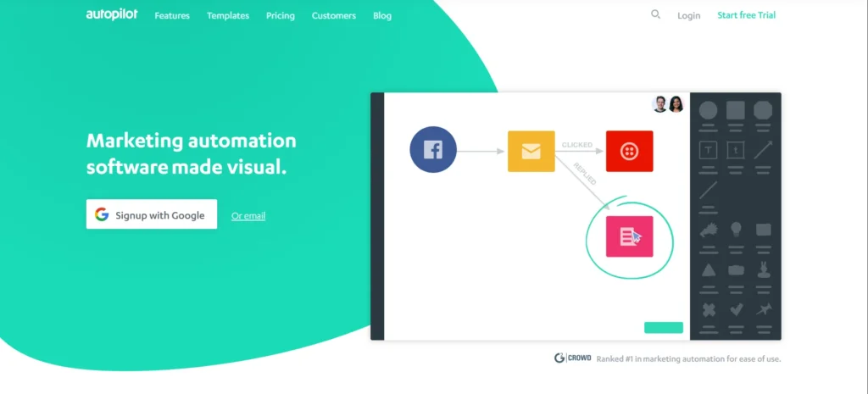Pick the circle shape in the palette
This screenshot has width=868, height=394.
coord(708,109)
